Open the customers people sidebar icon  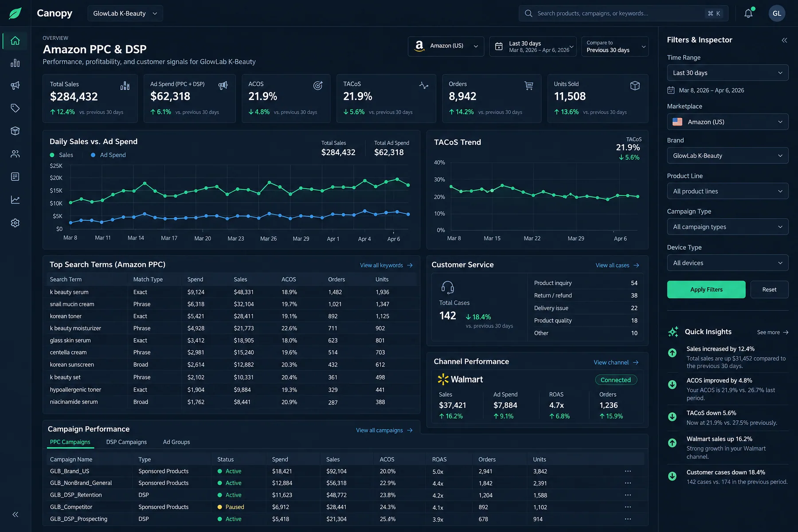click(15, 154)
